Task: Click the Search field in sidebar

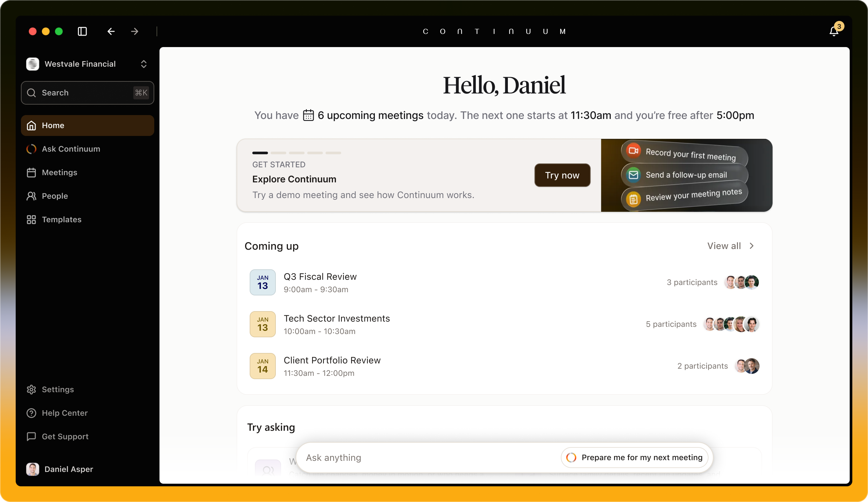Action: coord(87,93)
